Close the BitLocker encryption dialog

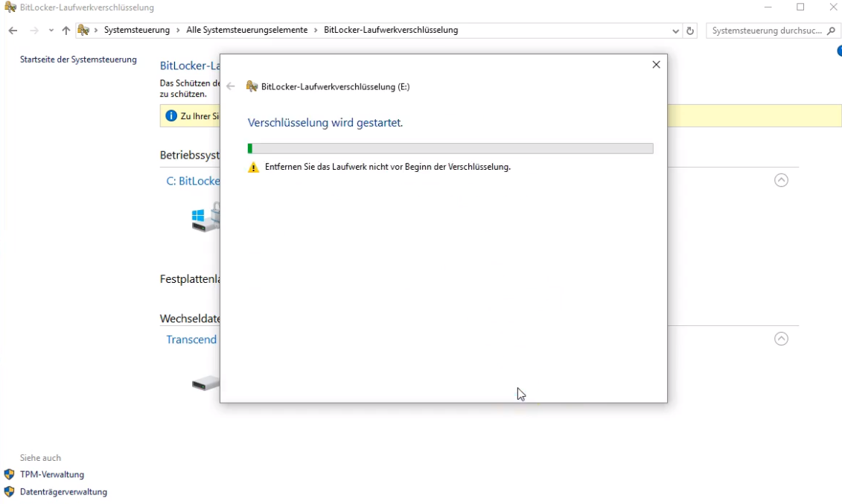click(656, 65)
